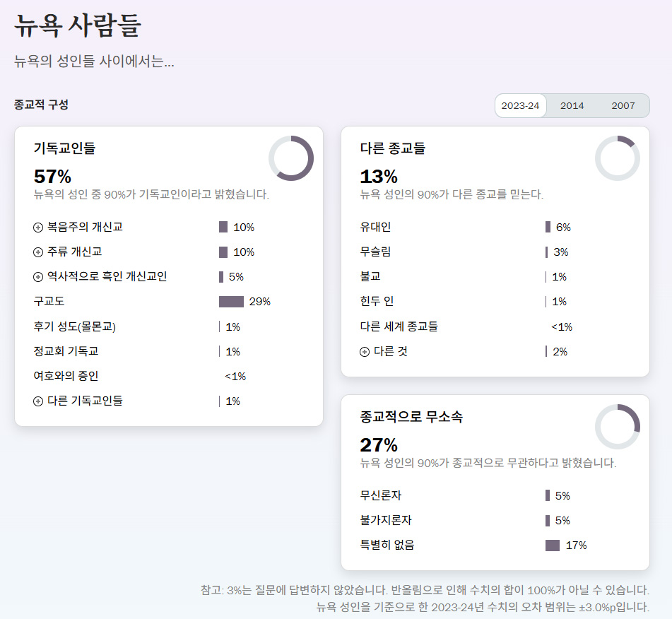Switch to the 2007 tab

[x=623, y=106]
